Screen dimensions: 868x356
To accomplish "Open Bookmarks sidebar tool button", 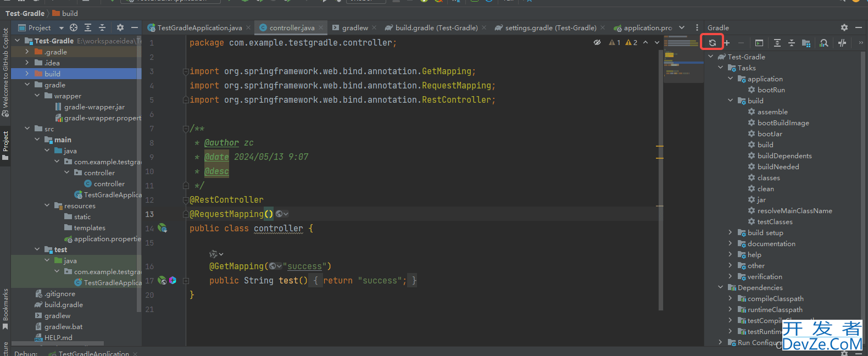I will [5, 309].
